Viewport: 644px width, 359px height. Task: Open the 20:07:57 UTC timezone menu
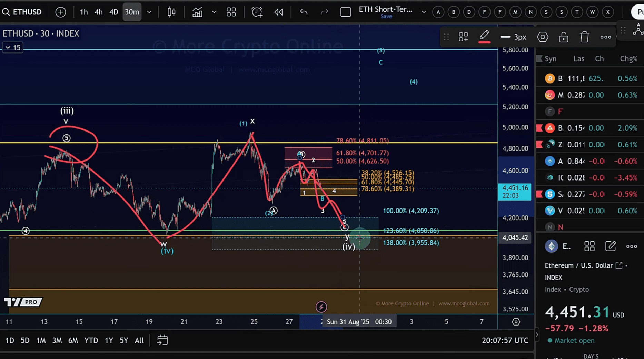click(x=505, y=340)
